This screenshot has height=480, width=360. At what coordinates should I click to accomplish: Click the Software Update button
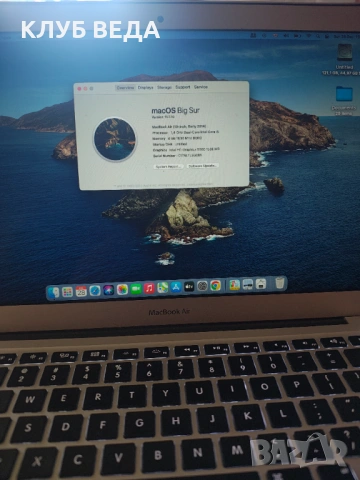(202, 166)
